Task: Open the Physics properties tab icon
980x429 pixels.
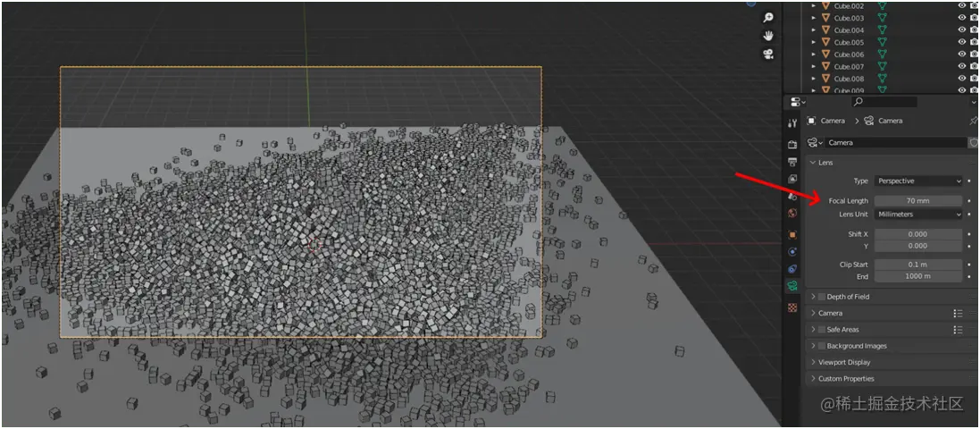Action: click(792, 251)
